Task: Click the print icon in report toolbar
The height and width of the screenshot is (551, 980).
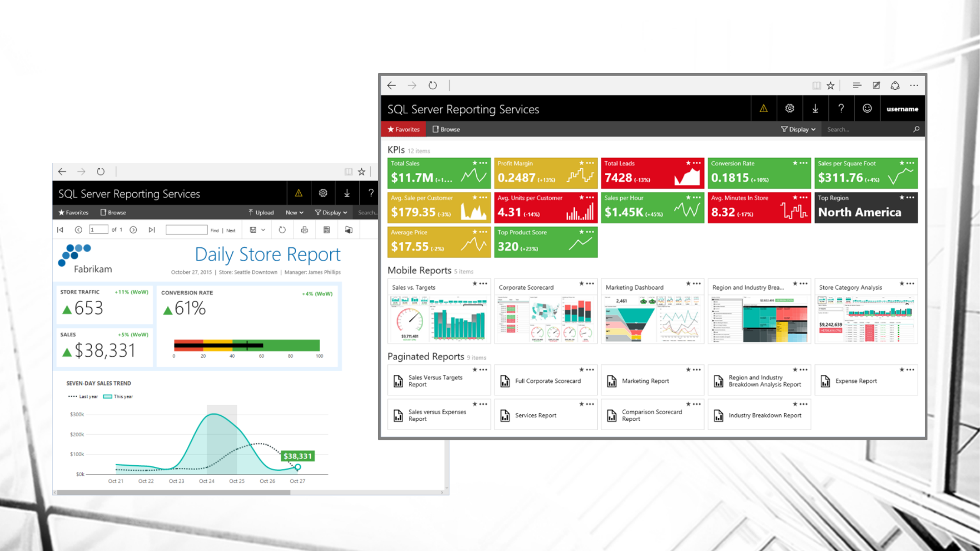Action: (x=304, y=230)
